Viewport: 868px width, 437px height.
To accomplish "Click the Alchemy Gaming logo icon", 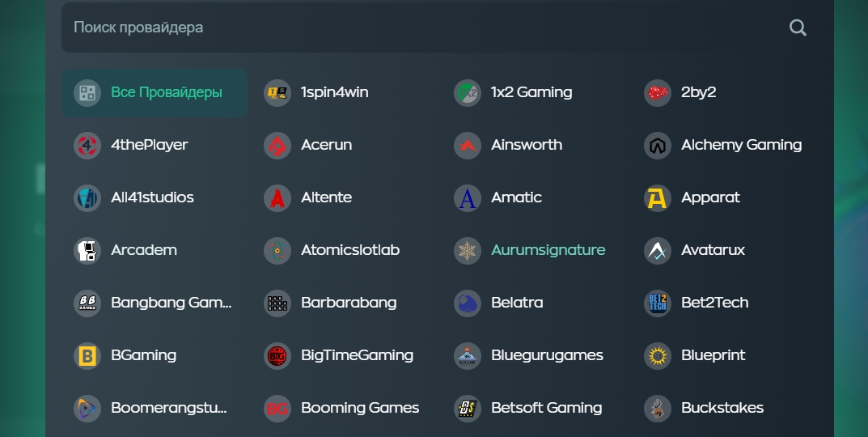I will [x=658, y=145].
